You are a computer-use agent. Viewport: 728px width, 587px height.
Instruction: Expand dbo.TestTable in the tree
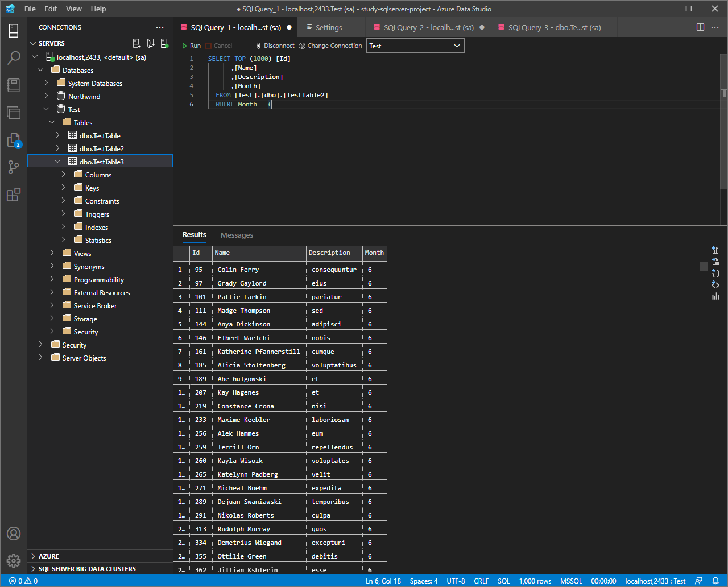(x=58, y=135)
